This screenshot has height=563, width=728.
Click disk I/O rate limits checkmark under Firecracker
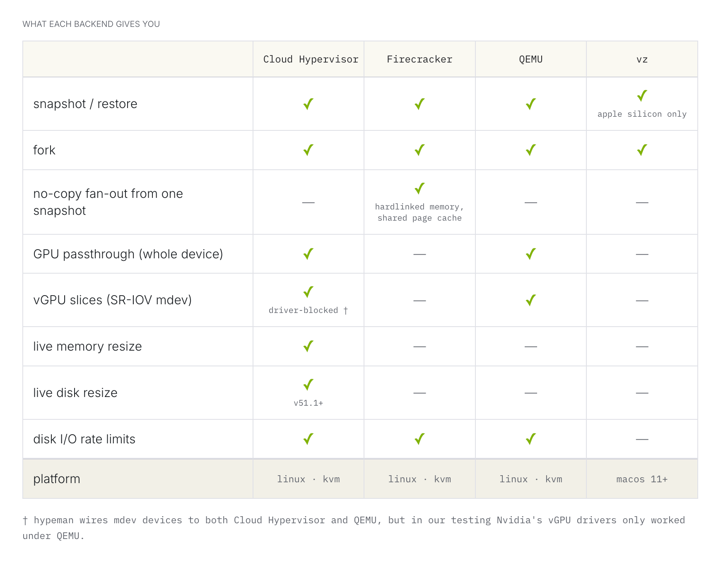[419, 439]
